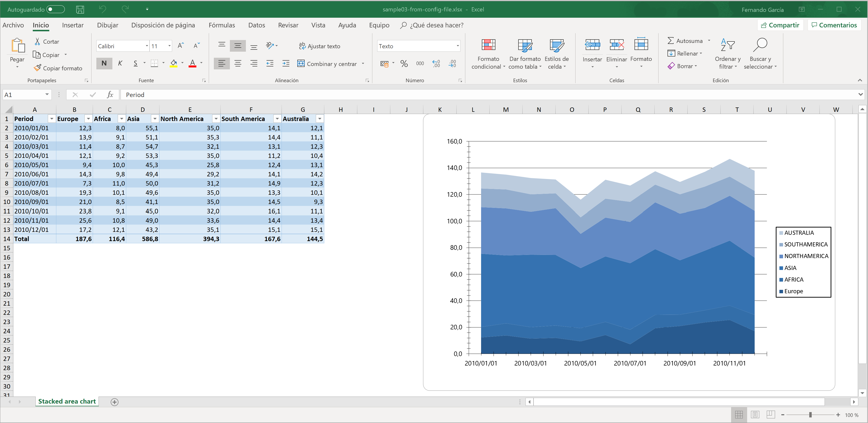This screenshot has height=423, width=868.
Task: Click the insert function fx icon
Action: click(110, 95)
